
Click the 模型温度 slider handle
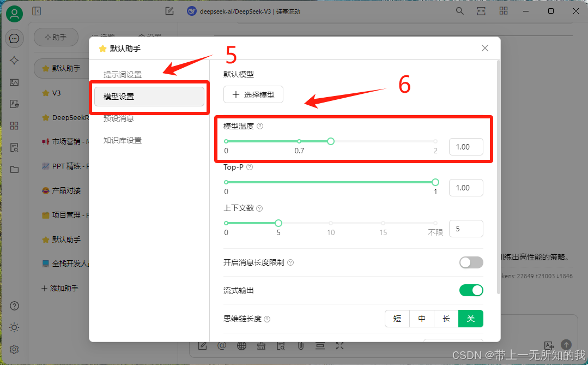pyautogui.click(x=330, y=141)
